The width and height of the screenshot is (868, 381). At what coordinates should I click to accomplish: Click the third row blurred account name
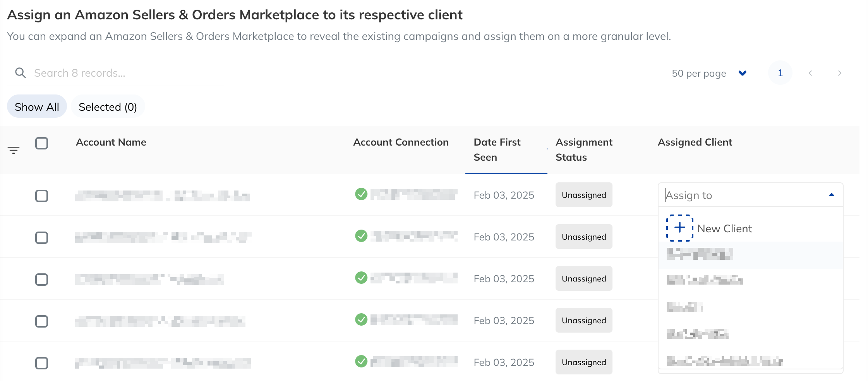click(149, 279)
